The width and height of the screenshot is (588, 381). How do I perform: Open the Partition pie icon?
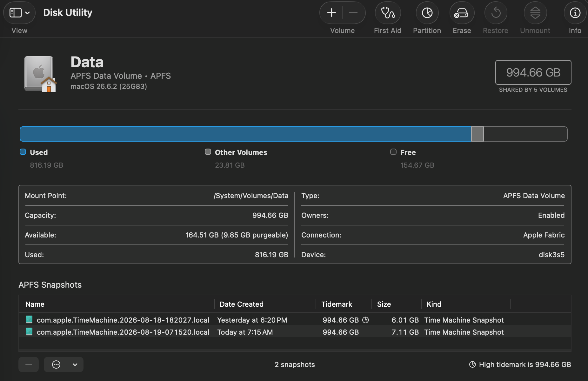427,13
